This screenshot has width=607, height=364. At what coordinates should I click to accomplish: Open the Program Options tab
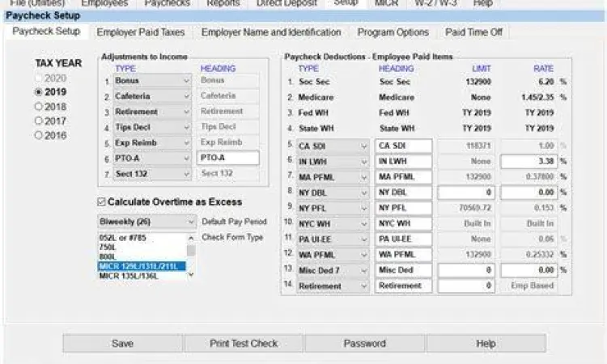(393, 32)
